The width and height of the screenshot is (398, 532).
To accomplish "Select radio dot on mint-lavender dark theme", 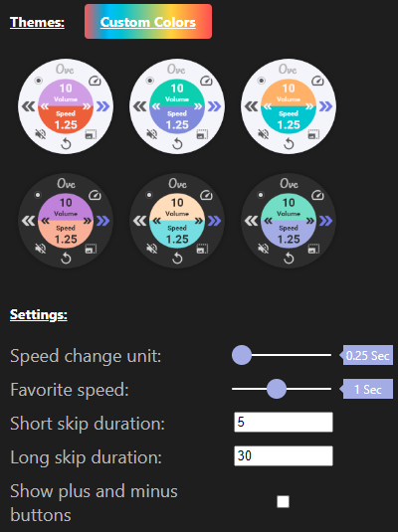I will coord(261,195).
